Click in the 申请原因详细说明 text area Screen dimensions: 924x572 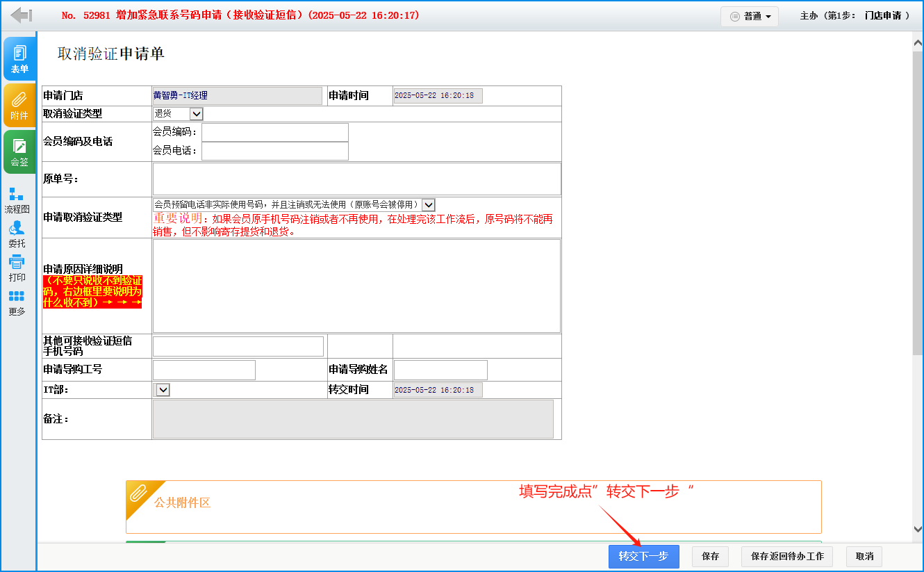coord(356,286)
